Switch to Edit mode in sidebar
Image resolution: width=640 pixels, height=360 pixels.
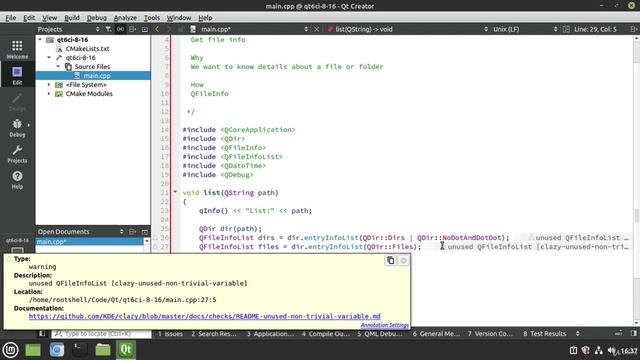pyautogui.click(x=17, y=75)
